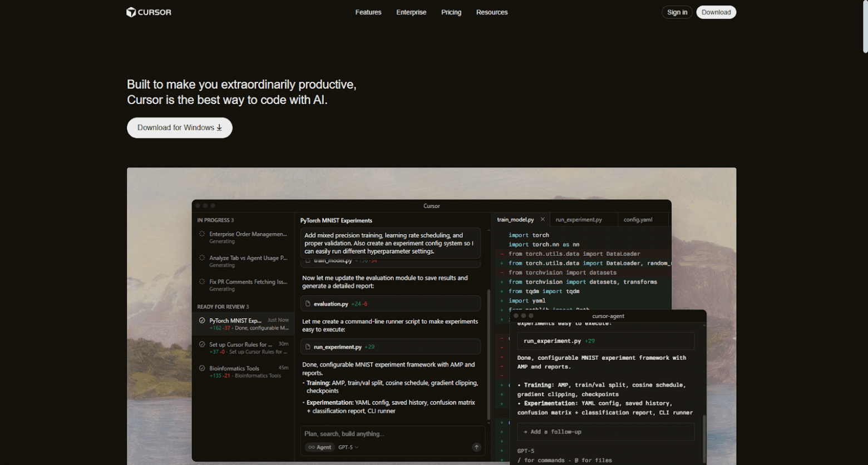Click the evaluation.py file chip icon
The width and height of the screenshot is (868, 465).
click(x=308, y=303)
